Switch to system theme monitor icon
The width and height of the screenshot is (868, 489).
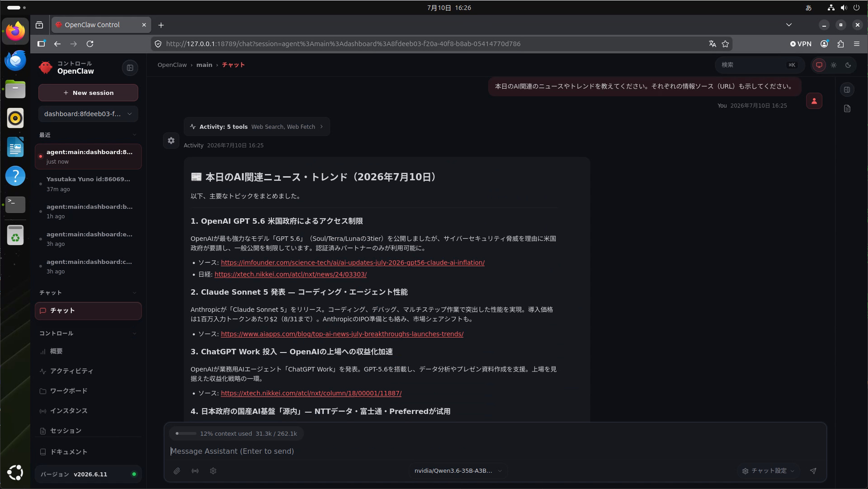click(819, 65)
